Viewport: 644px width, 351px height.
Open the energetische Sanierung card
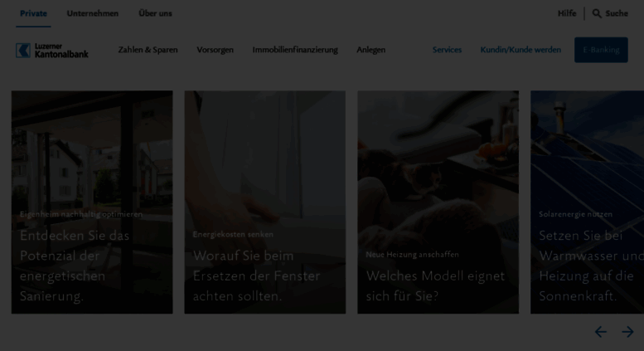click(92, 202)
